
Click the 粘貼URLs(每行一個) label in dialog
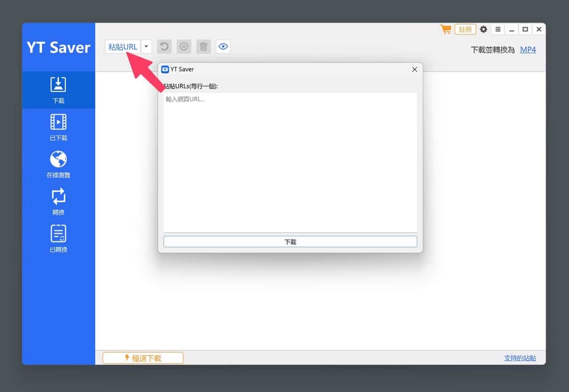click(191, 86)
